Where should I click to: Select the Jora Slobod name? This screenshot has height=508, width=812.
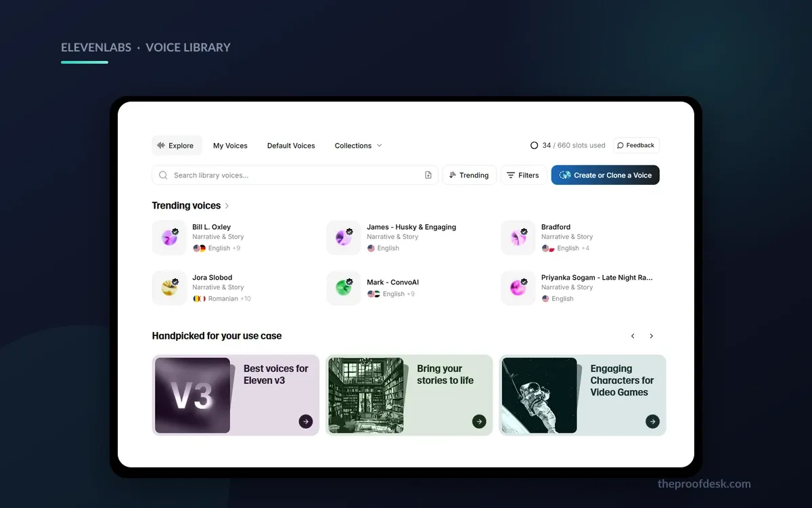pyautogui.click(x=212, y=278)
